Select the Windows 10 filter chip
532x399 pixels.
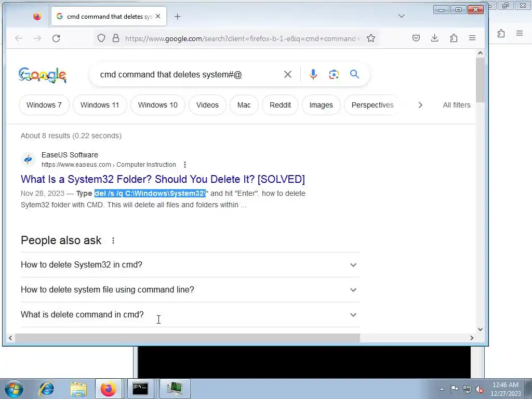coord(158,105)
